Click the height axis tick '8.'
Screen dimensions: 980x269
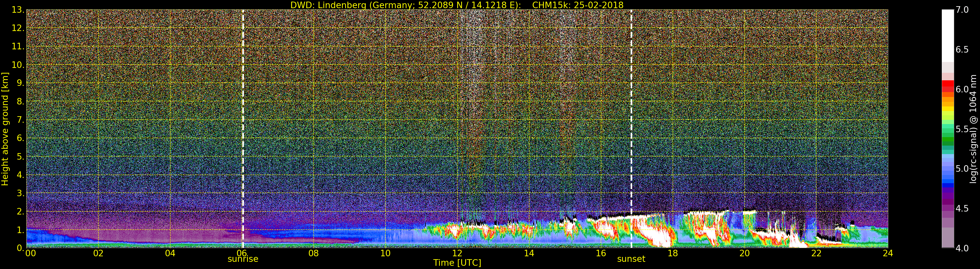[21, 101]
